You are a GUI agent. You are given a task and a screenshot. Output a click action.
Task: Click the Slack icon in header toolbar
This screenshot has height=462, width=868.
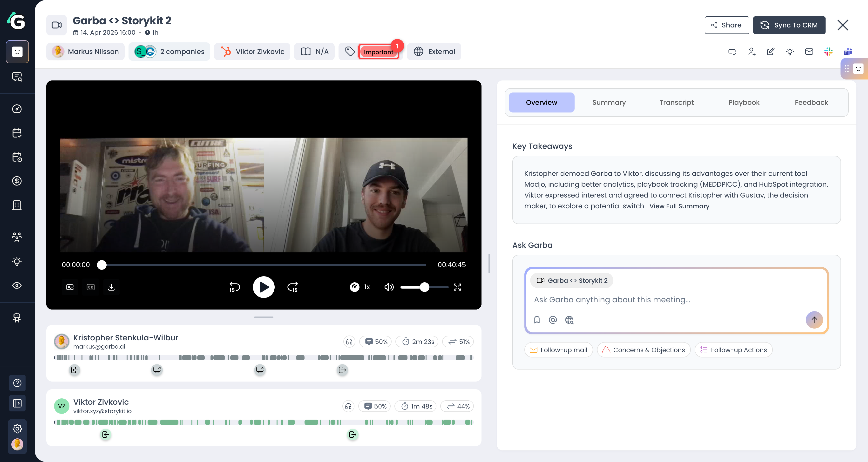pos(828,52)
